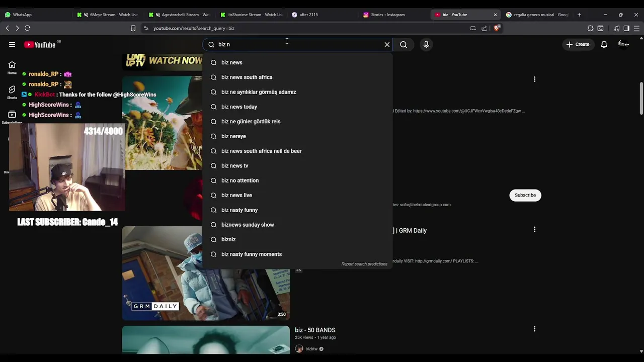Open the bizbtw channel link

311,349
